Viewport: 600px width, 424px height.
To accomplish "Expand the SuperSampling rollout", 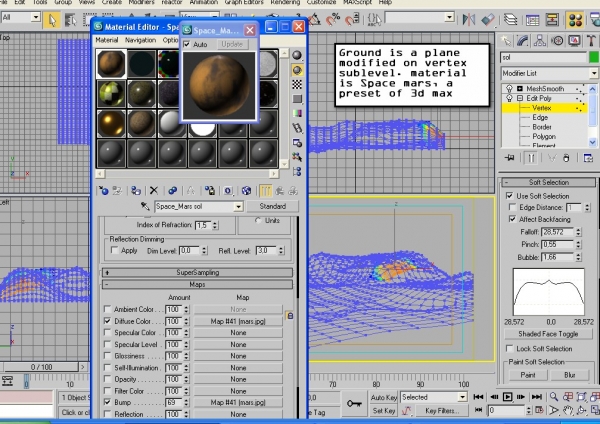I will tap(197, 272).
